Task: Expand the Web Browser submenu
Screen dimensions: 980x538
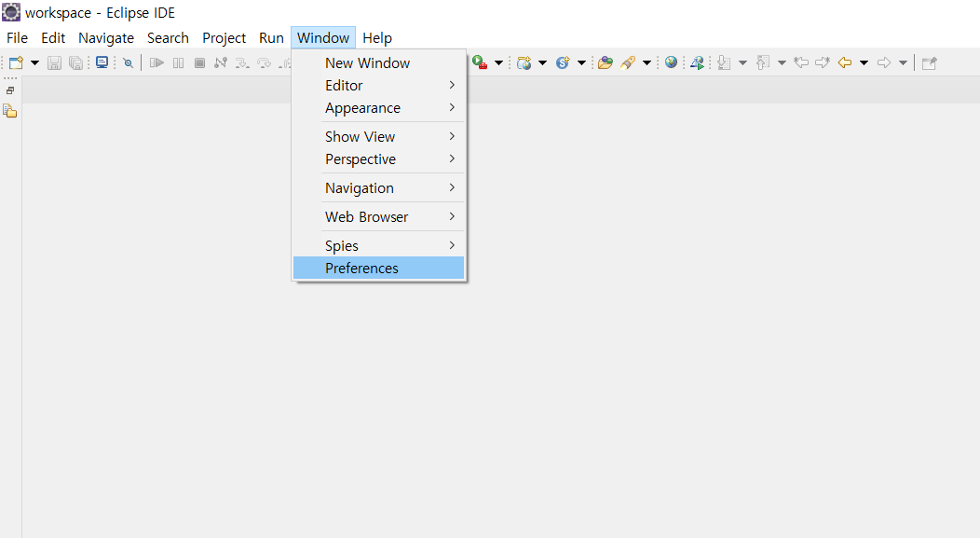Action: pyautogui.click(x=379, y=217)
